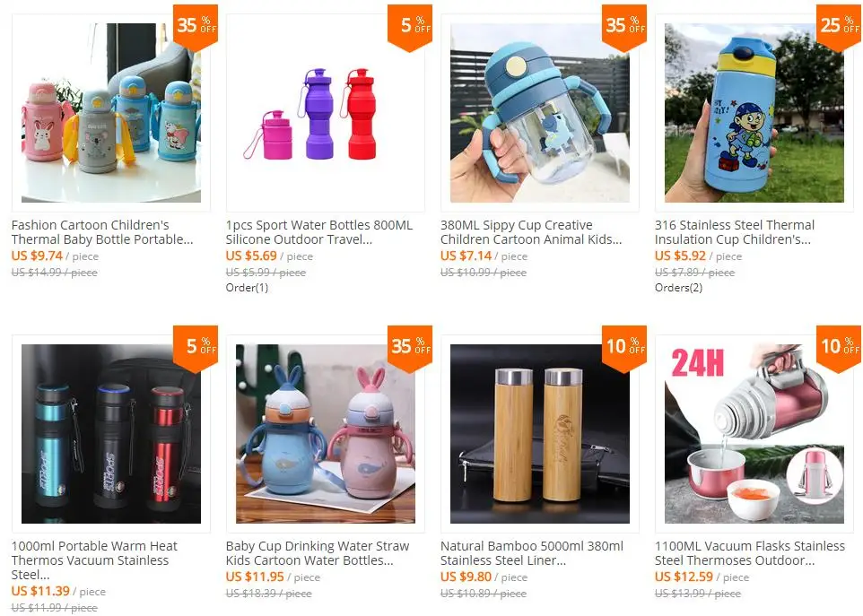Open 'Natural Bamboo 5000ml 380ml' title link
This screenshot has width=863, height=616.
(532, 553)
